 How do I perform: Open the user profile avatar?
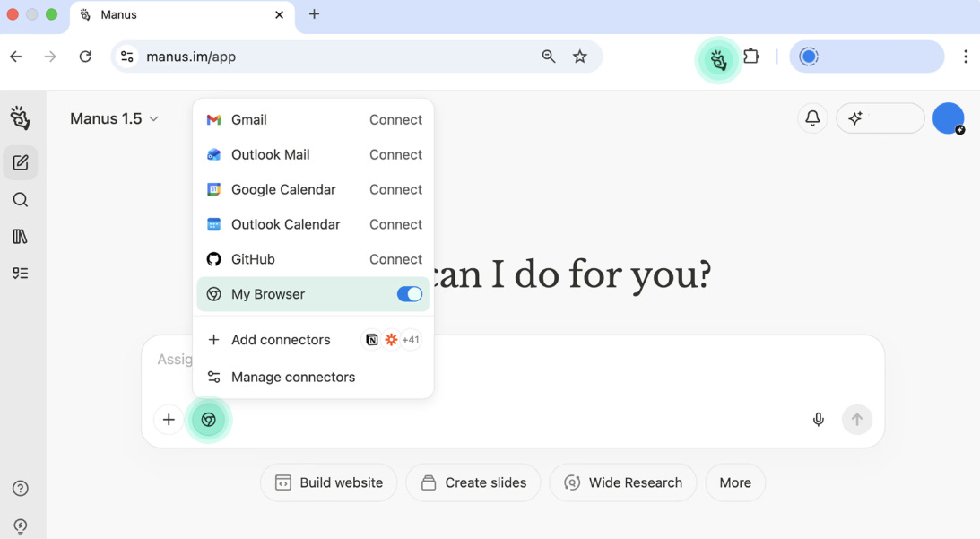coord(948,117)
